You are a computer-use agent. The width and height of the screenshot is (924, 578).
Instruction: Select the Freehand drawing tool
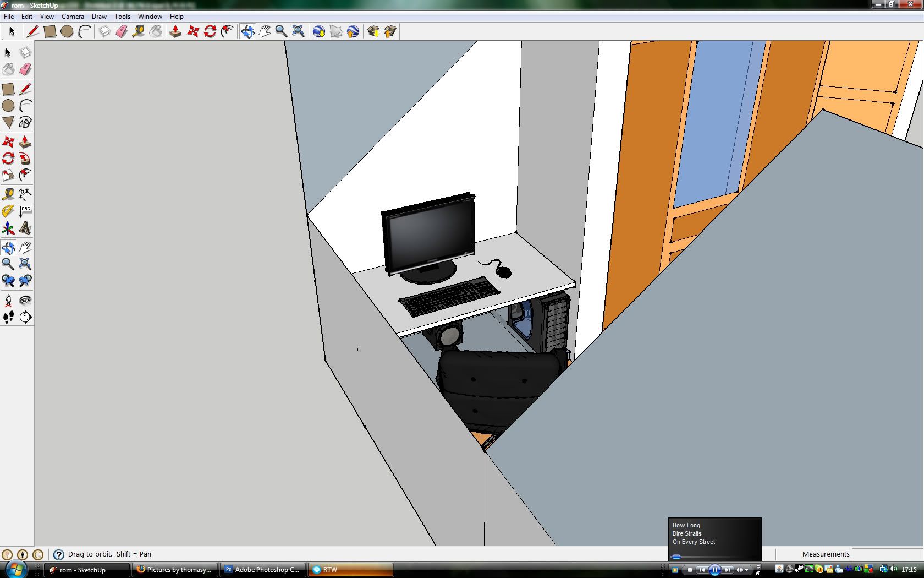[25, 122]
